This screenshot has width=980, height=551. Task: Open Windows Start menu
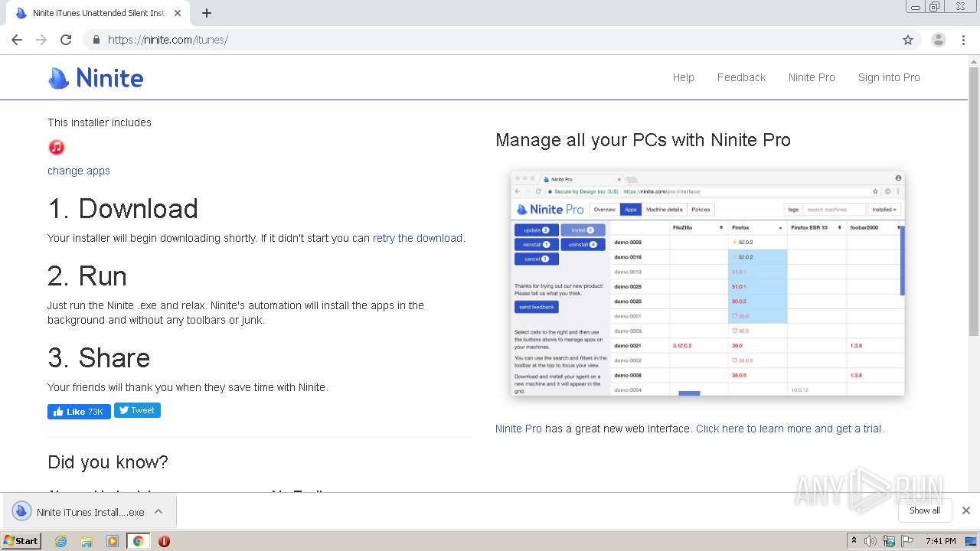coord(21,540)
